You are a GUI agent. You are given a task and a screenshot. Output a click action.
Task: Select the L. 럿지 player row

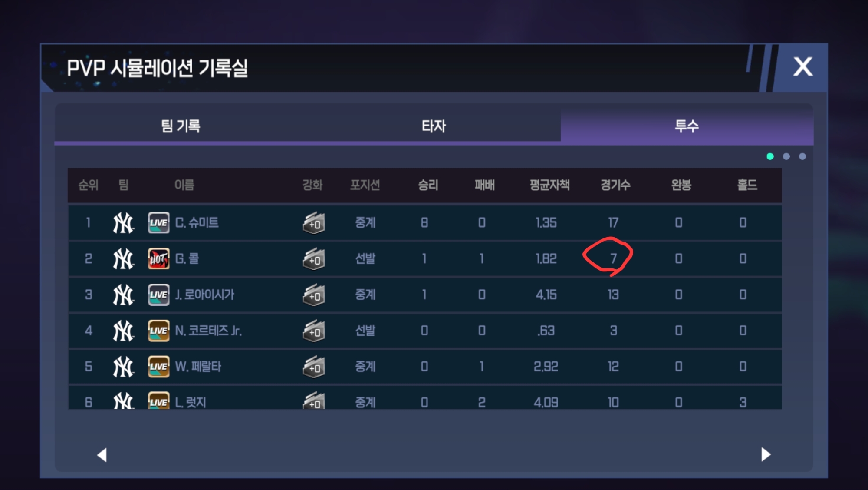[x=425, y=397]
